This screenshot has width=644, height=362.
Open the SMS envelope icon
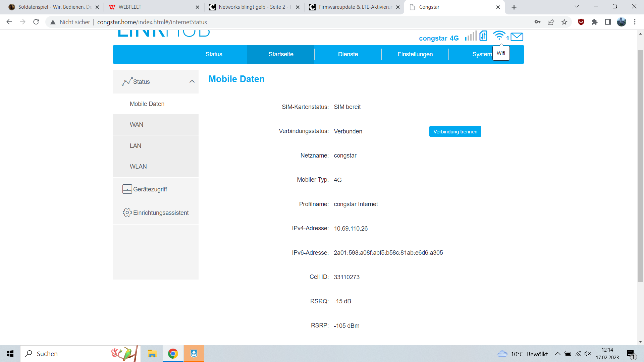coord(517,37)
